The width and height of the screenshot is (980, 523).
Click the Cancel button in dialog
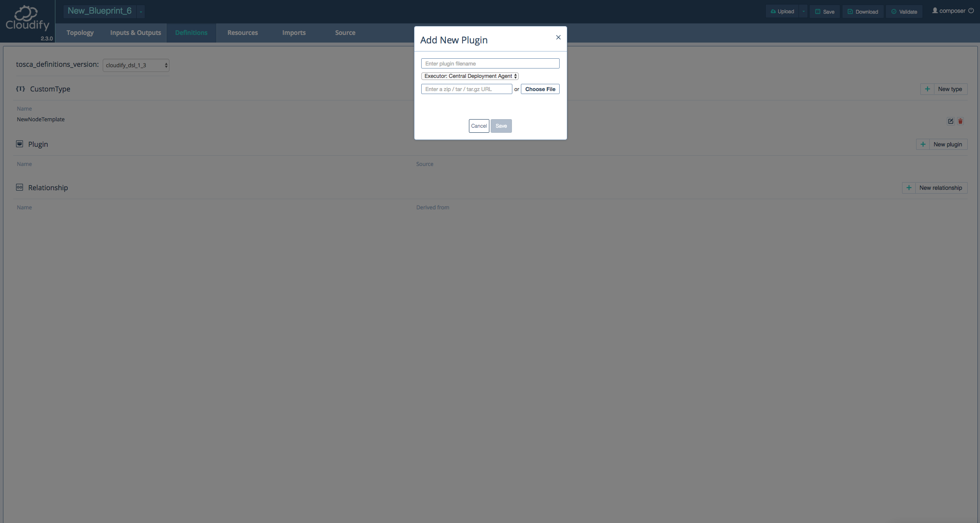click(478, 126)
